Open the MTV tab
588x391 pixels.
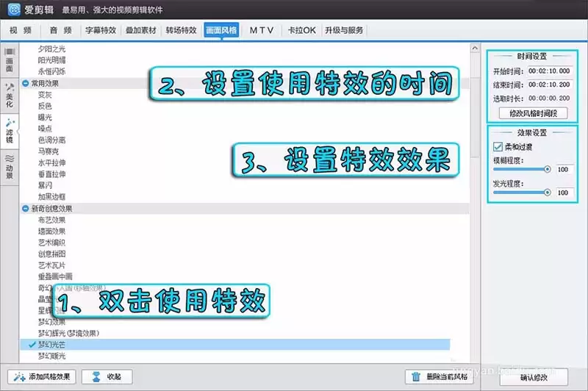(262, 30)
